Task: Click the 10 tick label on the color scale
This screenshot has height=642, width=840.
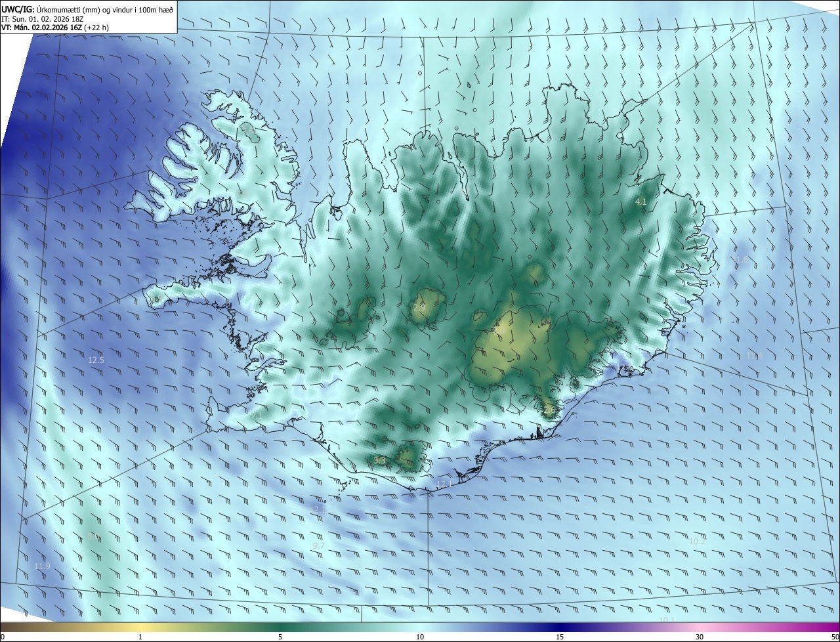Action: [x=420, y=637]
